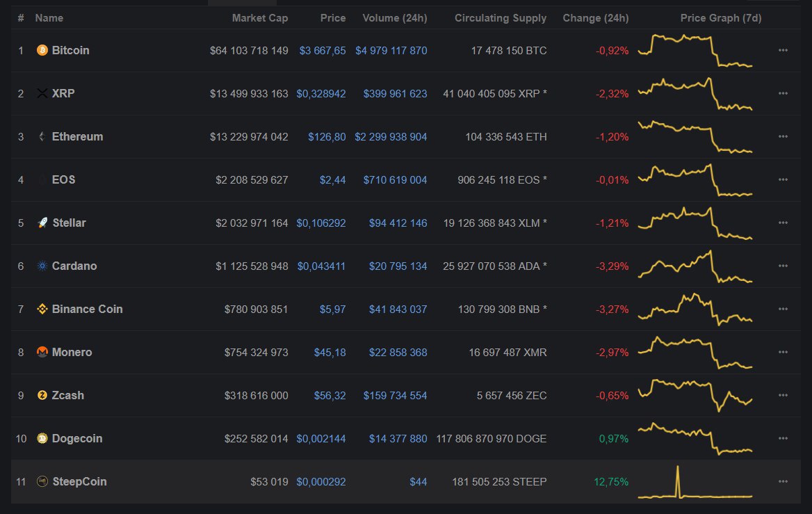The width and height of the screenshot is (812, 514).
Task: Click the Zcash logo icon
Action: point(42,395)
